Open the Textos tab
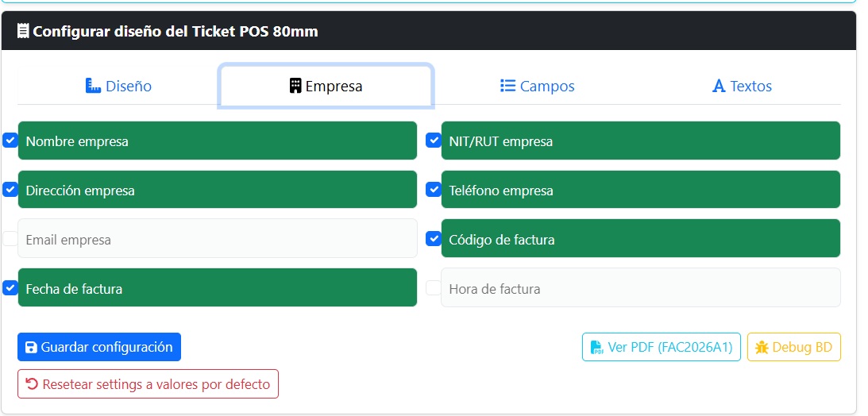 point(742,86)
